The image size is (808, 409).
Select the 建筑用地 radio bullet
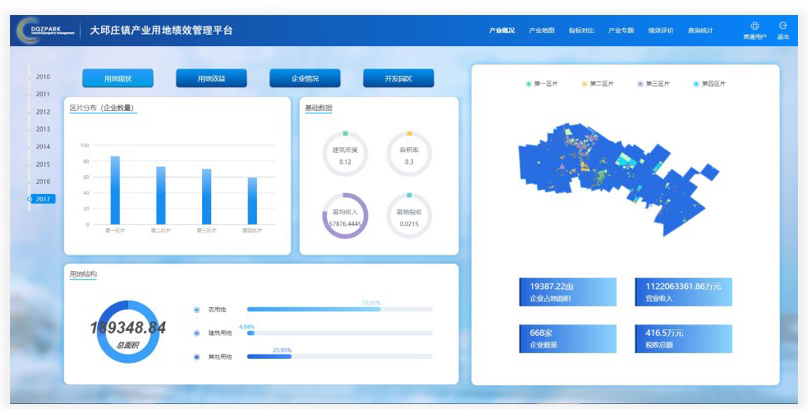[x=196, y=333]
